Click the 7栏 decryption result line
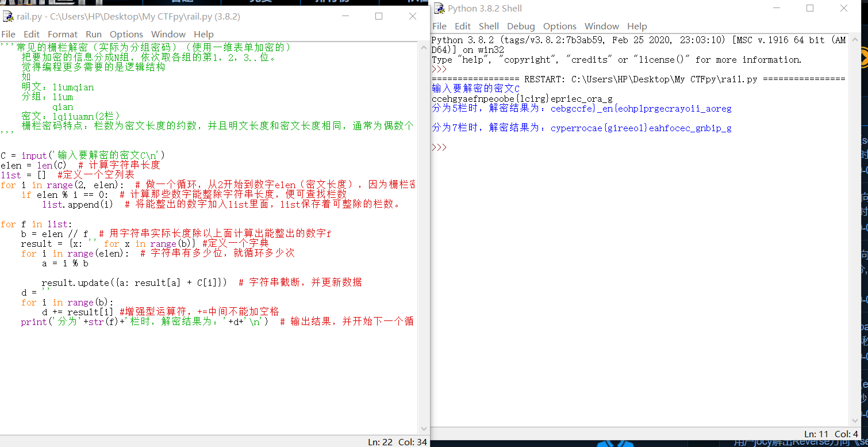This screenshot has height=447, width=868. [582, 128]
